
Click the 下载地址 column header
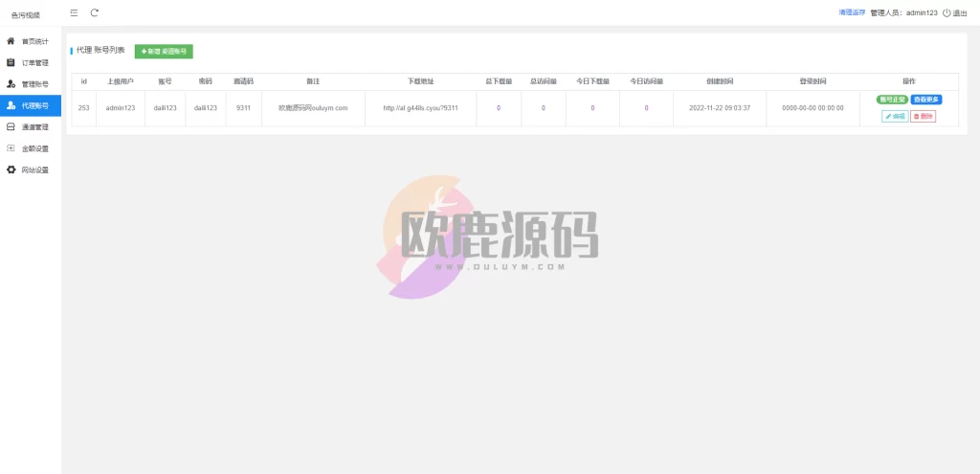coord(421,82)
